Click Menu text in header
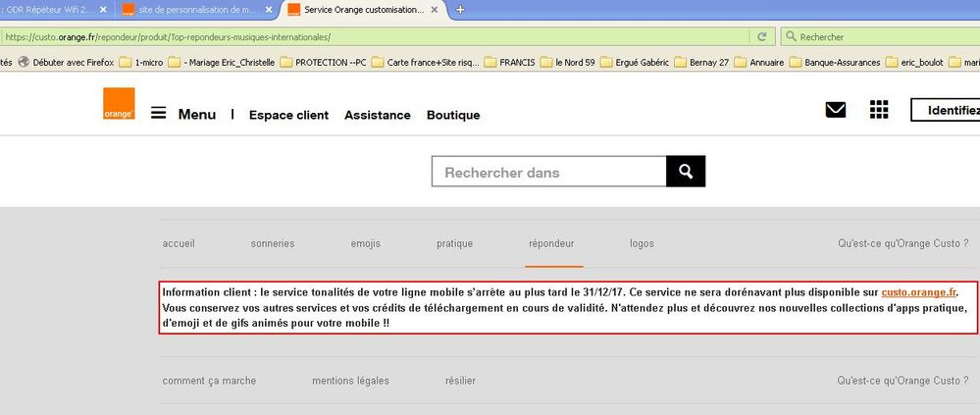 click(x=197, y=115)
